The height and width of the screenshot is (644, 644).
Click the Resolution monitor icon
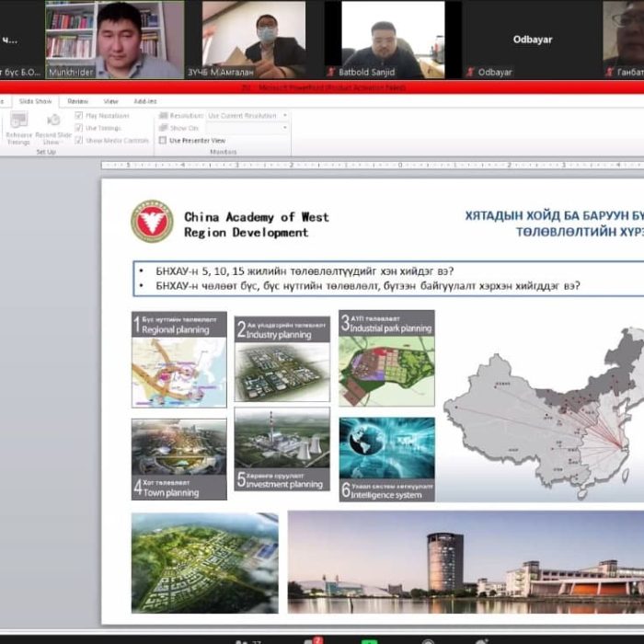163,116
